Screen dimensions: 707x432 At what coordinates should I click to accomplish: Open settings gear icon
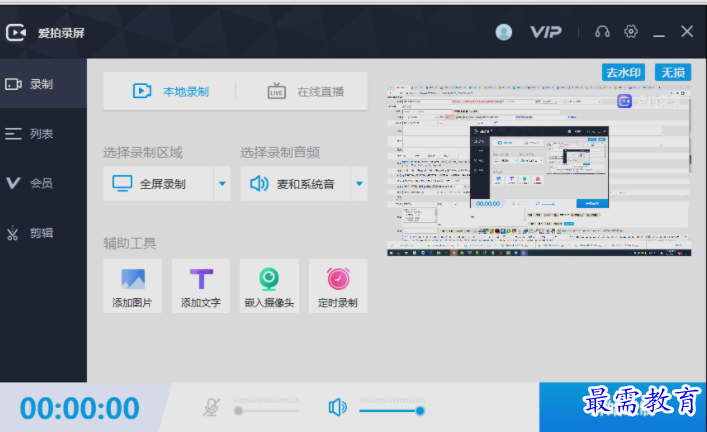(x=631, y=32)
